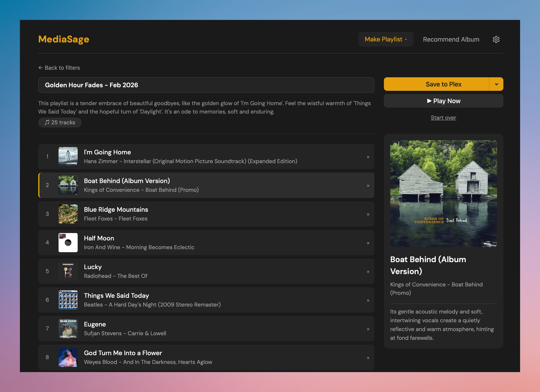Image resolution: width=540 pixels, height=392 pixels.
Task: Click Play Now button
Action: click(443, 101)
